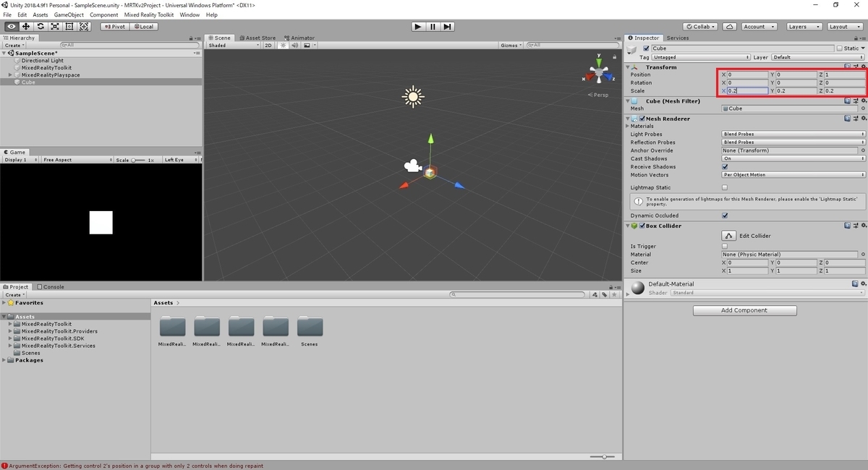Expand MixedRealityPlayspace in Hierarchy
The width and height of the screenshot is (868, 470).
click(x=10, y=75)
